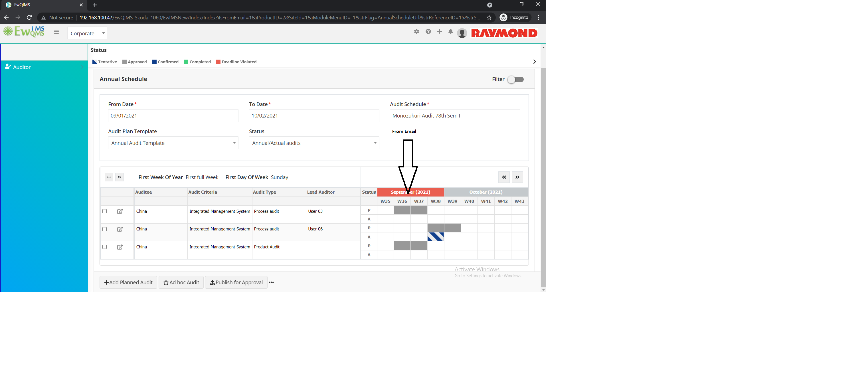Viewport: 868px width, 391px height.
Task: Click the October (2021) month header
Action: 486,192
